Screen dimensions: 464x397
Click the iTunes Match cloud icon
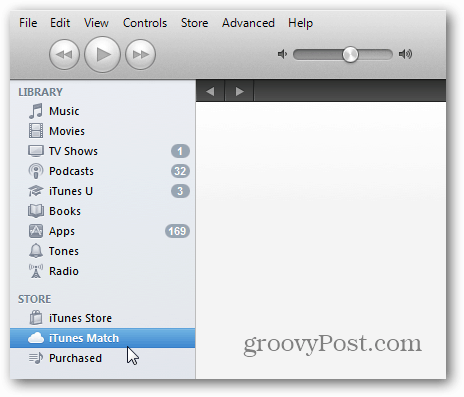click(x=36, y=338)
